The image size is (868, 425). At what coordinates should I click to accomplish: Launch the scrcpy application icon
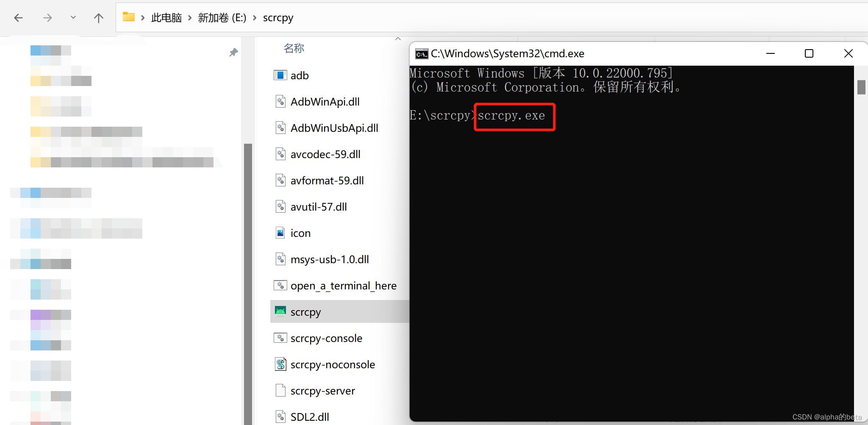pyautogui.click(x=306, y=312)
